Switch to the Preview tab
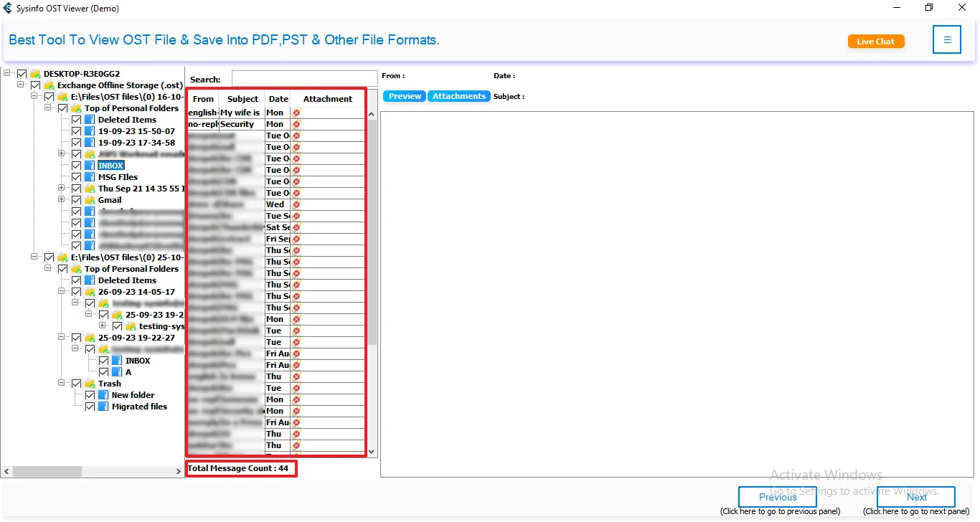This screenshot has width=980, height=522. tap(405, 96)
